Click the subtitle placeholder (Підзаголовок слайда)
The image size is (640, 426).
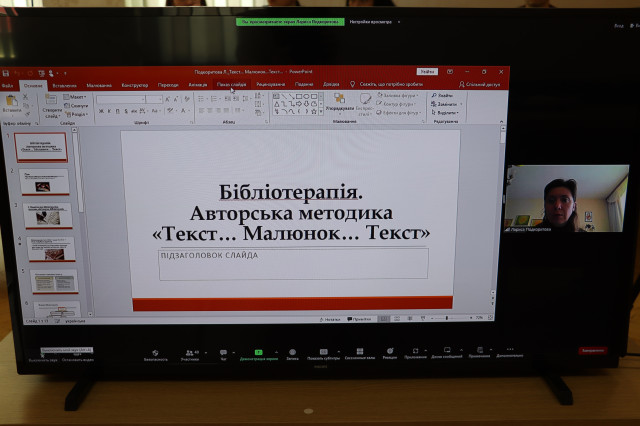[x=293, y=264]
